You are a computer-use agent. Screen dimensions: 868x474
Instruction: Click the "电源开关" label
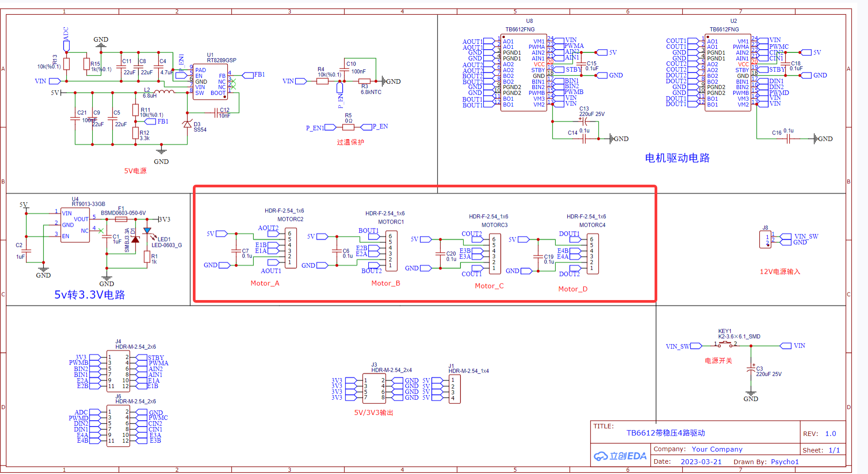point(719,360)
